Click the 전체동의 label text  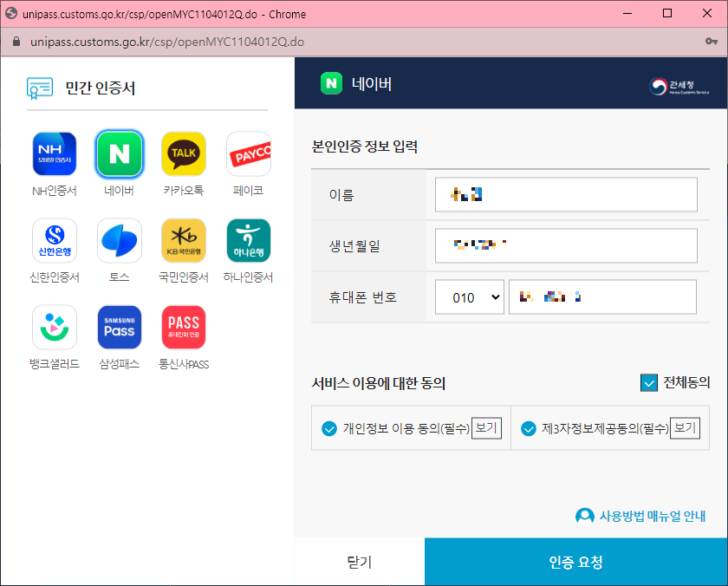tap(686, 382)
